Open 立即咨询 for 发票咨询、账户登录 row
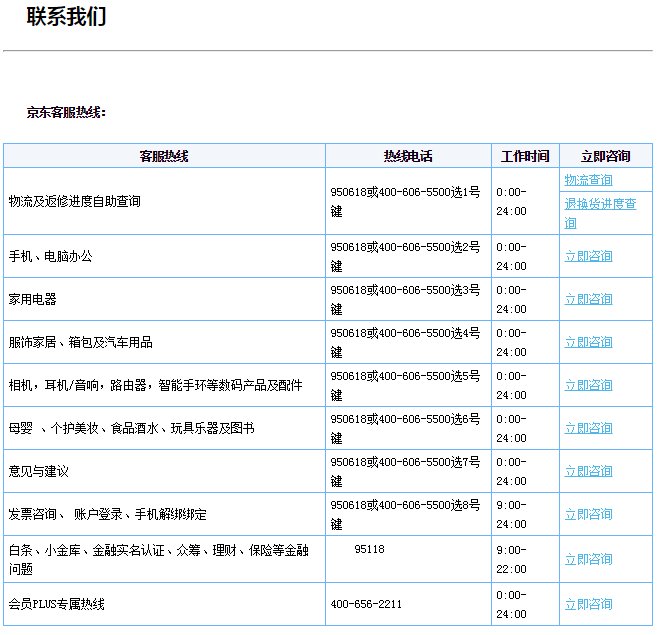This screenshot has height=635, width=662. pos(589,515)
